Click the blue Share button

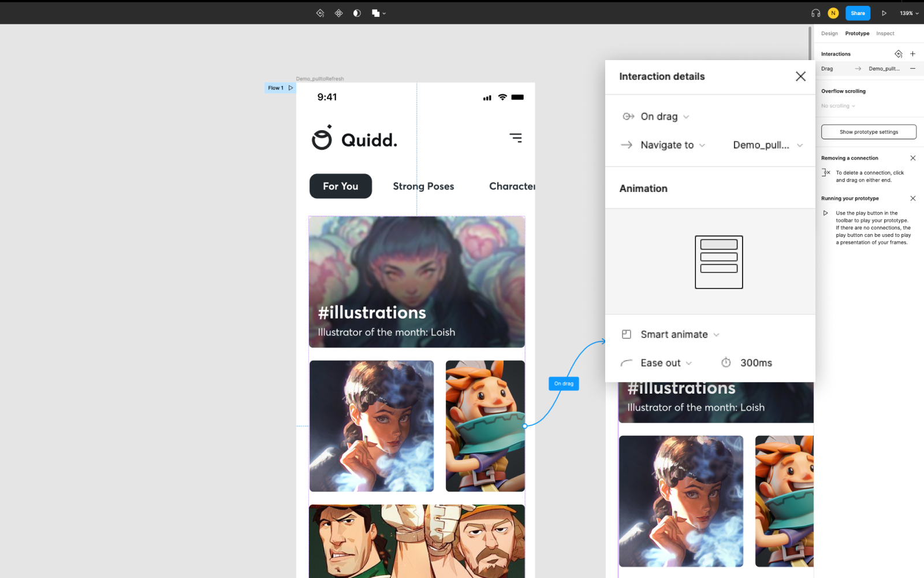click(858, 13)
